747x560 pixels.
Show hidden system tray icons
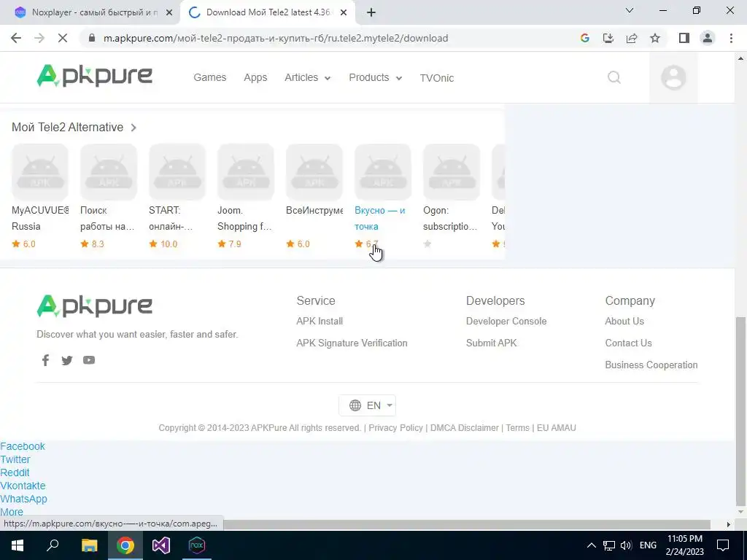(x=591, y=545)
